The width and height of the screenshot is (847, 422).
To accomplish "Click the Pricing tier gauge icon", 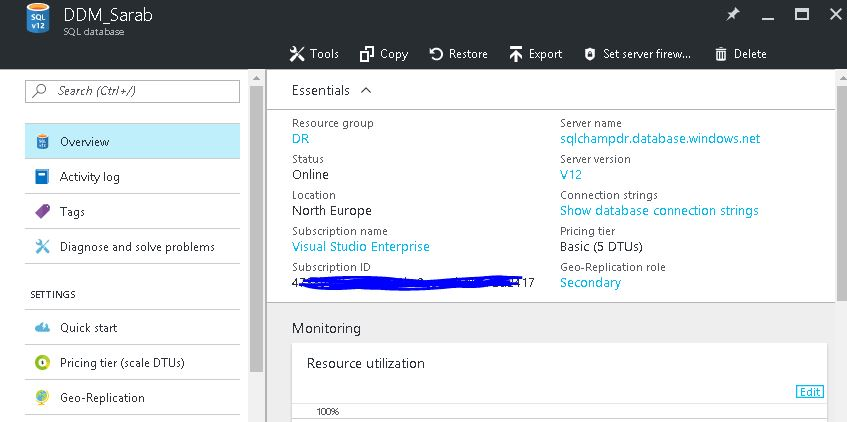I will pyautogui.click(x=42, y=362).
